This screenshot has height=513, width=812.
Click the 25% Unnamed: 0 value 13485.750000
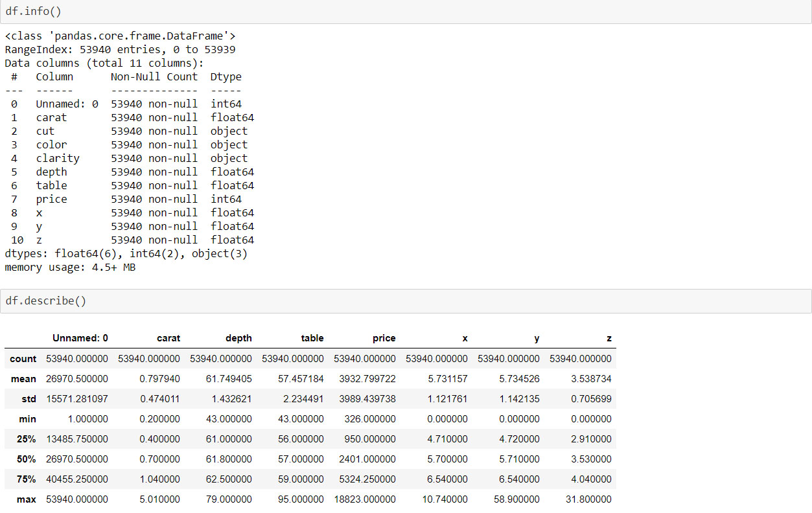click(x=78, y=439)
